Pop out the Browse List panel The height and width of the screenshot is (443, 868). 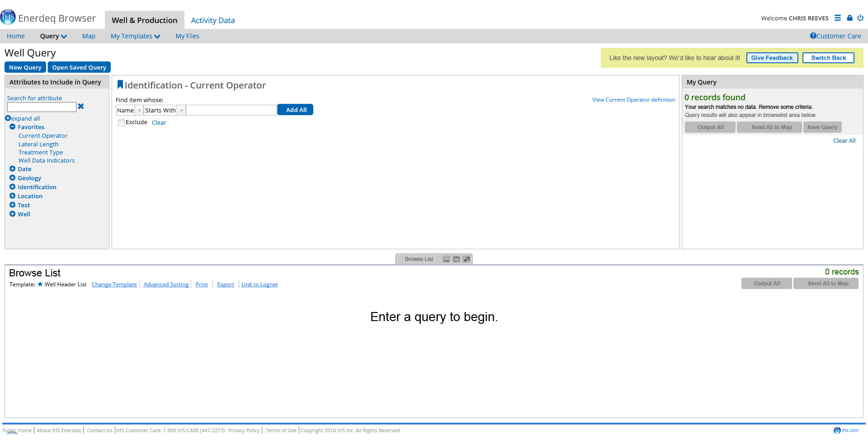pos(467,259)
